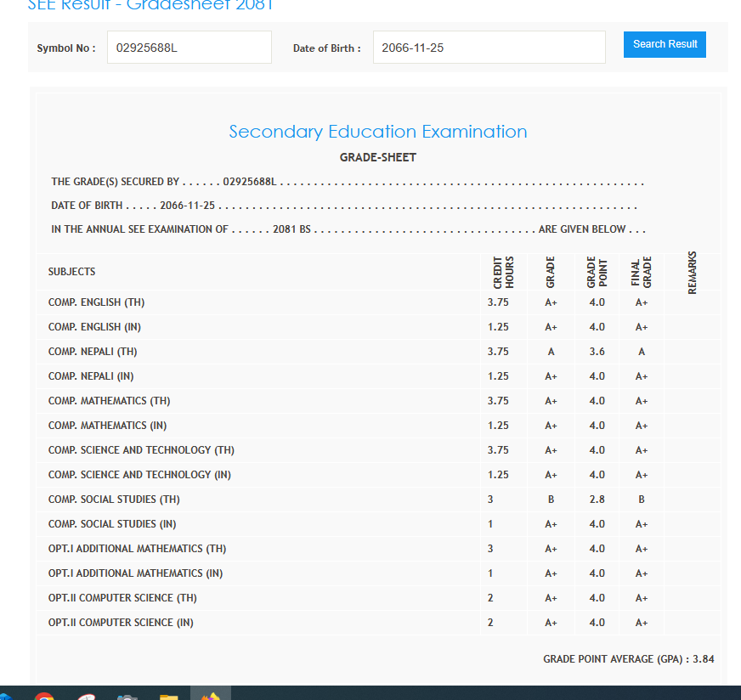This screenshot has width=741, height=700.
Task: Select the SUBJECTS column header
Action: [72, 272]
